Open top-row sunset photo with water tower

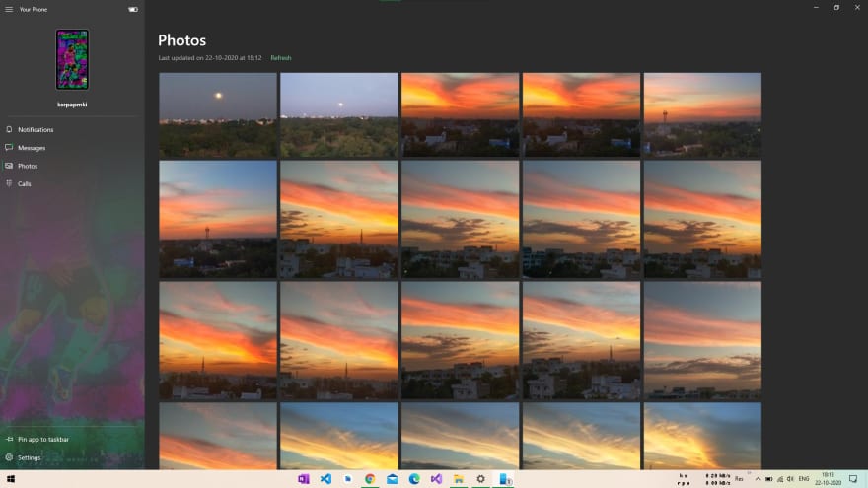click(702, 115)
